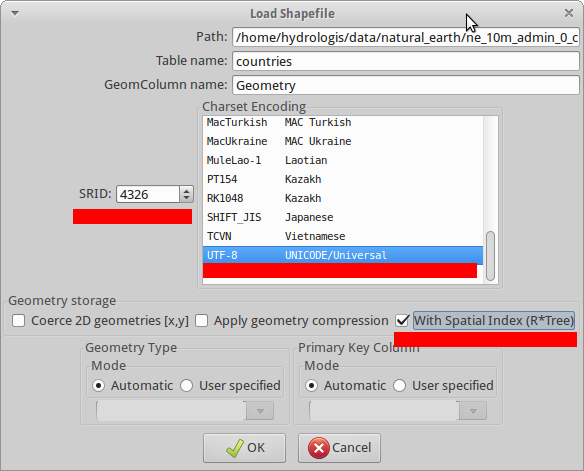Image resolution: width=584 pixels, height=471 pixels.
Task: Click the green checkmark OK icon
Action: [235, 448]
